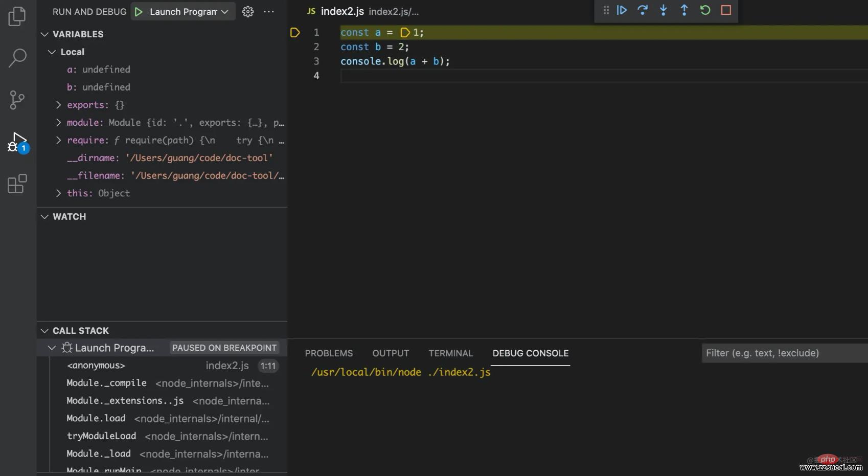Screen dimensions: 868x476
Task: Switch to the OUTPUT tab
Action: pyautogui.click(x=391, y=353)
